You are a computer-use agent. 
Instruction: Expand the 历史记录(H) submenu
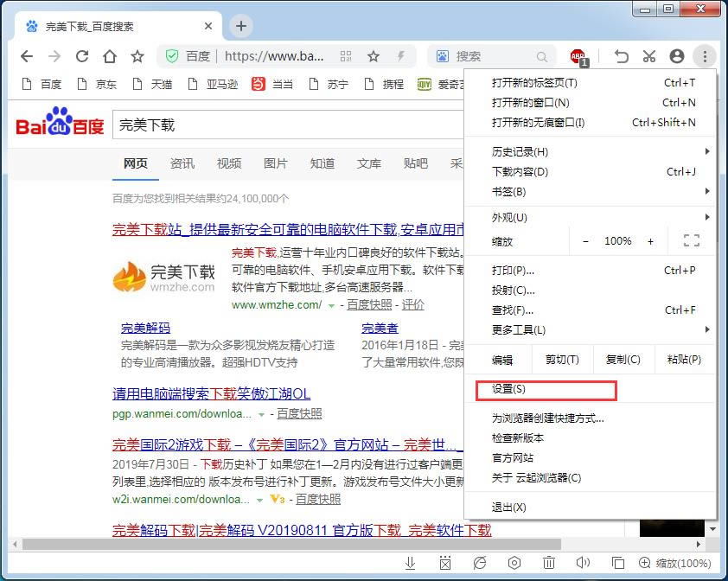590,151
